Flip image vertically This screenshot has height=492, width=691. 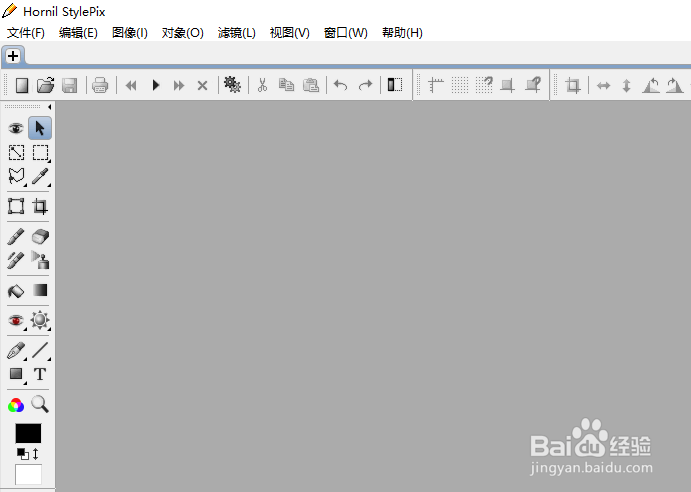point(627,85)
